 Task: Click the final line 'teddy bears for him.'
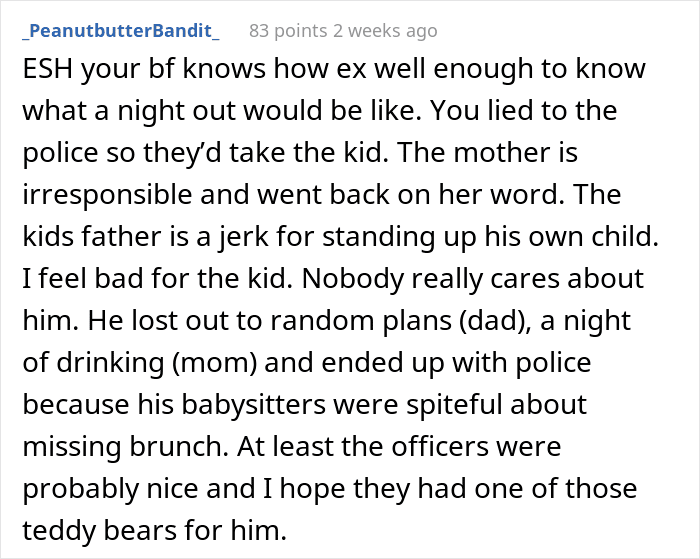(154, 530)
